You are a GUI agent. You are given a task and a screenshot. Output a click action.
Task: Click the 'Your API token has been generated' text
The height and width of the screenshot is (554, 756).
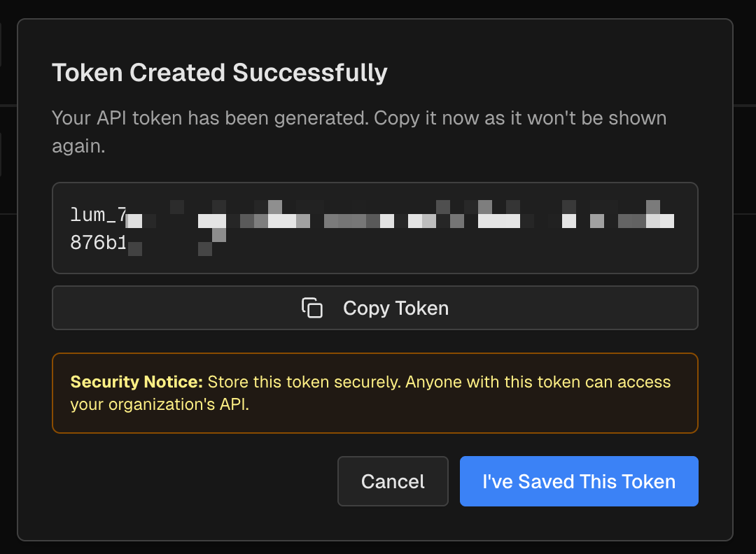point(209,118)
